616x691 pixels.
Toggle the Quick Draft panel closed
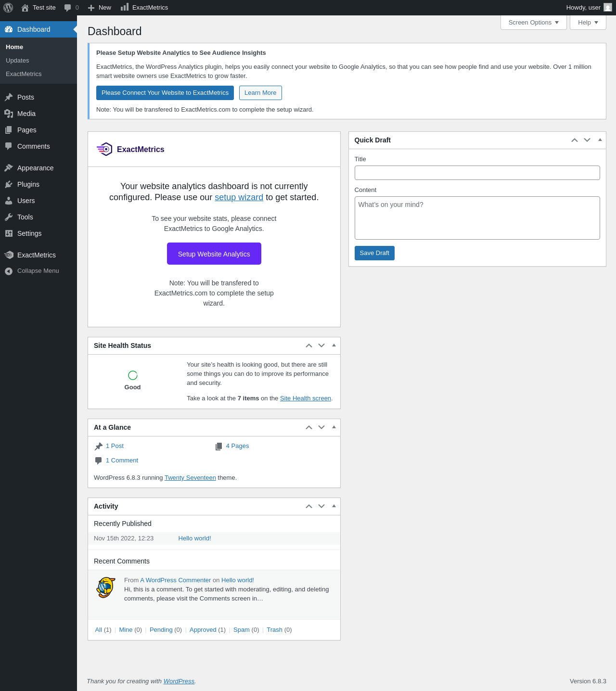click(600, 140)
